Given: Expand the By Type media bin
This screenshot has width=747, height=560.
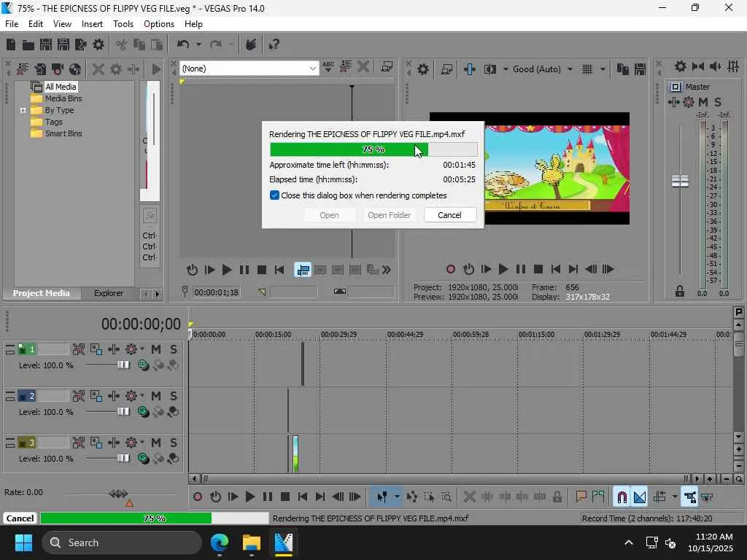Looking at the screenshot, I should [x=23, y=111].
